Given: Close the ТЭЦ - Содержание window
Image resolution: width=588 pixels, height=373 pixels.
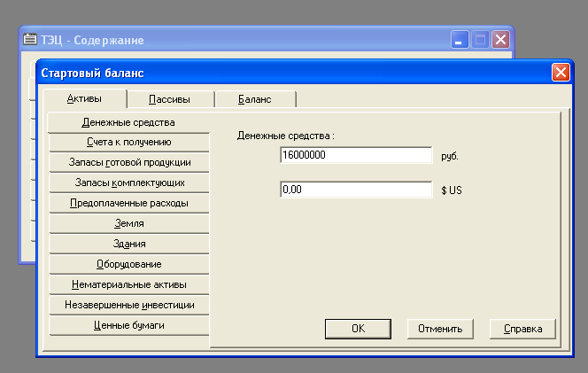Looking at the screenshot, I should pyautogui.click(x=500, y=39).
